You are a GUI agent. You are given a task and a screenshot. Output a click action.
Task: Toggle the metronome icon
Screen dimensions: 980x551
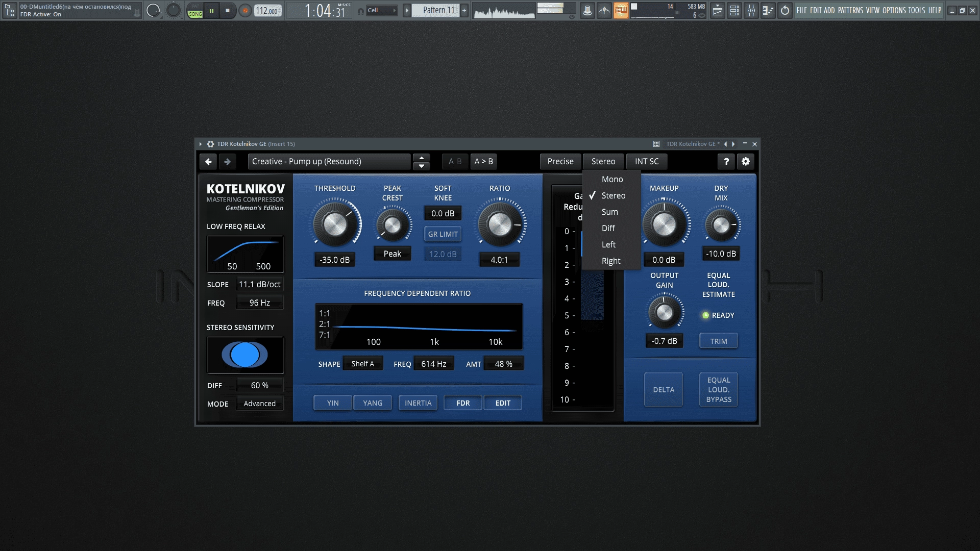(x=587, y=10)
